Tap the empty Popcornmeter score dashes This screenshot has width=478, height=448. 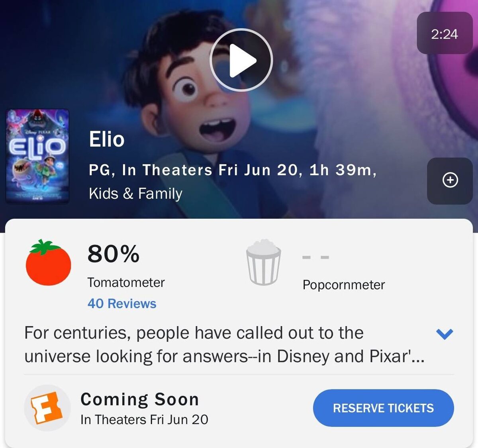[x=316, y=257]
